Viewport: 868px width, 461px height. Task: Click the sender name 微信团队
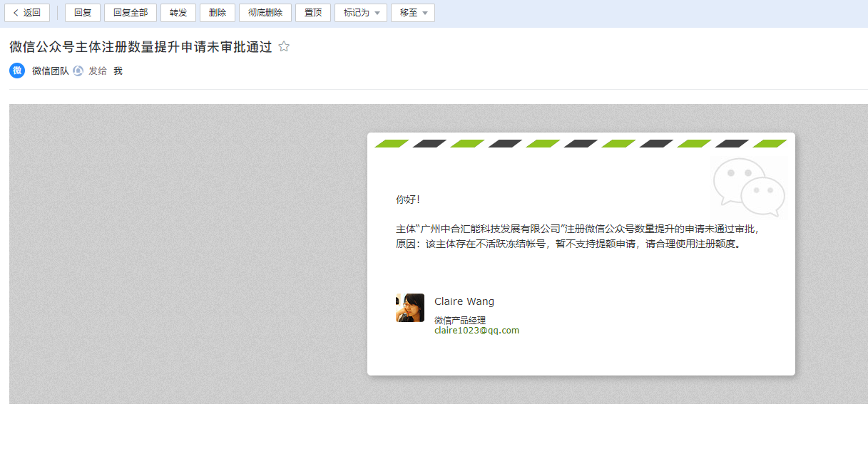(51, 71)
